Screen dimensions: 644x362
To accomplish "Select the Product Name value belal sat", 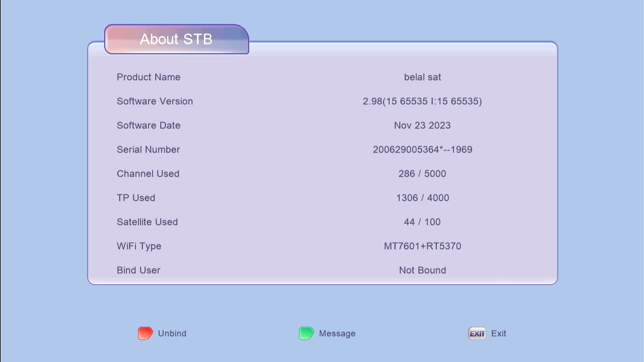I will click(422, 77).
